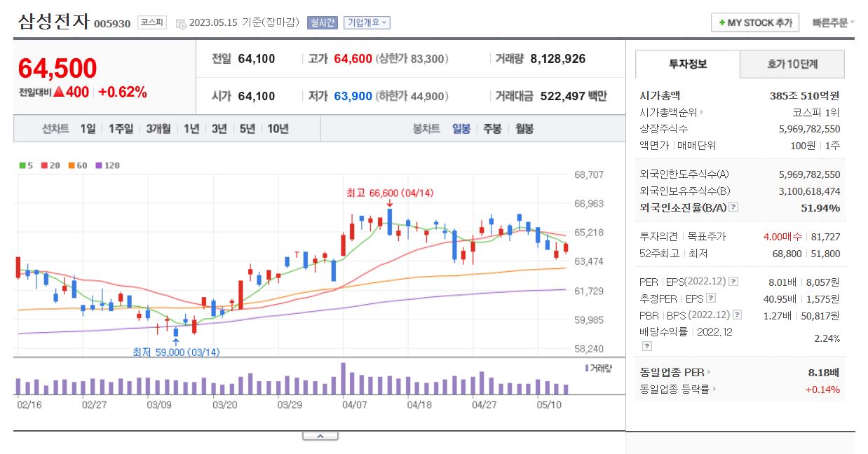868x454 pixels.
Task: Switch to the 호가10단계 tab
Action: click(x=792, y=64)
